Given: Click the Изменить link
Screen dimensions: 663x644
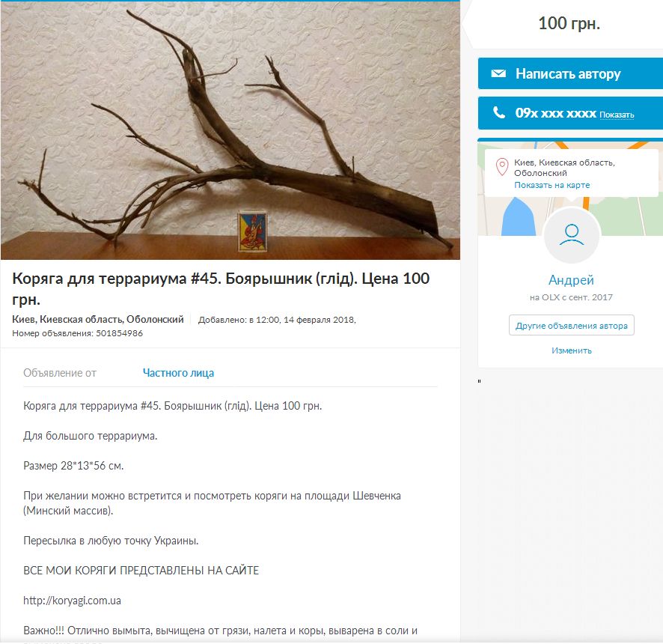Looking at the screenshot, I should 571,350.
